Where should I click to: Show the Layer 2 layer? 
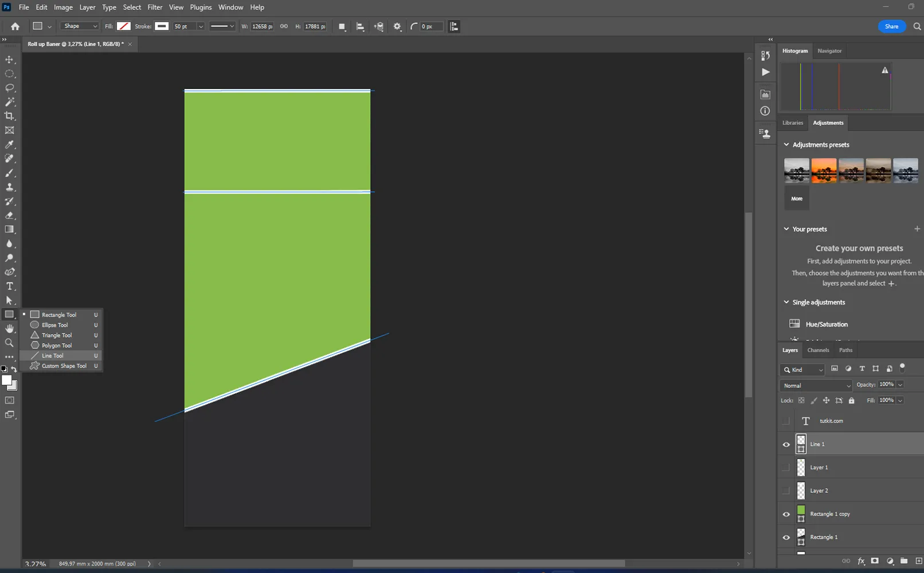[786, 491]
